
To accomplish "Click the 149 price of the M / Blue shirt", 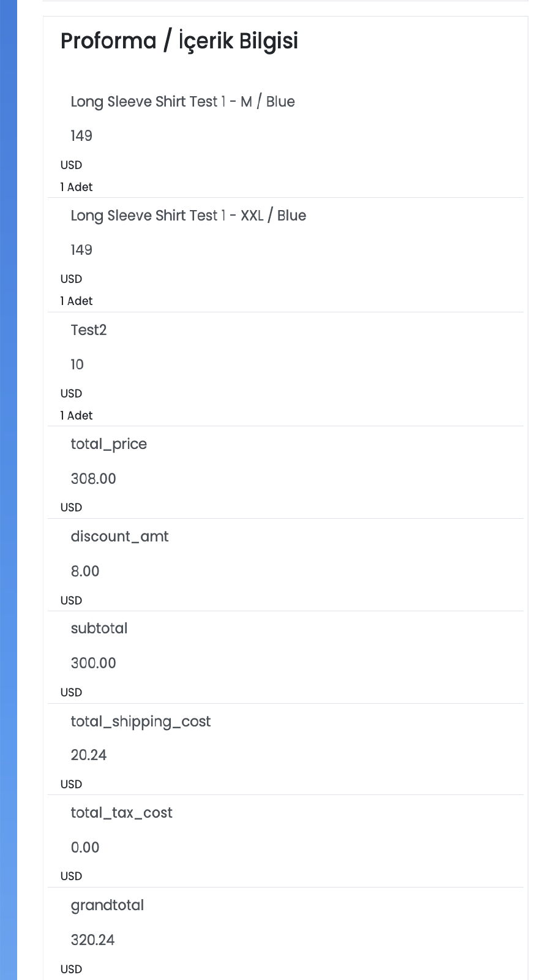I will pos(81,136).
